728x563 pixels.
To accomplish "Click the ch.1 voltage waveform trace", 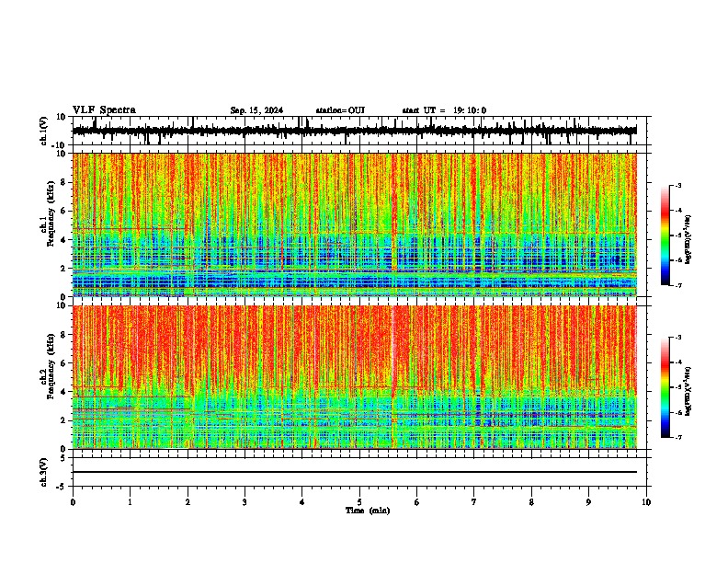I will pyautogui.click(x=354, y=131).
